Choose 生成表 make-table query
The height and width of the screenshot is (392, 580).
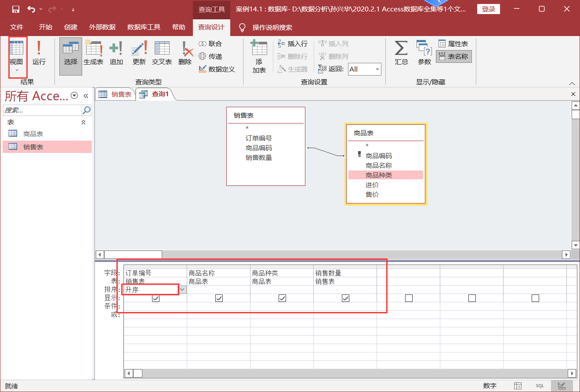coord(93,53)
